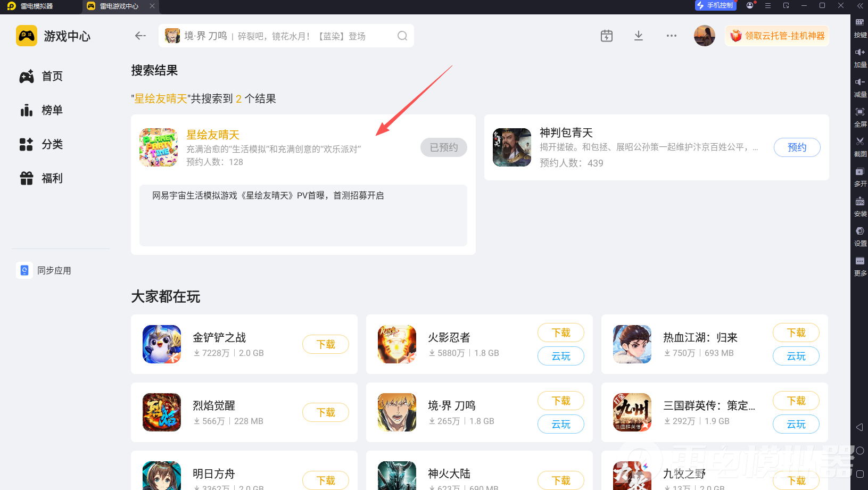The height and width of the screenshot is (490, 868).
Task: Collapse the right toolbar with double arrow
Action: (x=860, y=6)
